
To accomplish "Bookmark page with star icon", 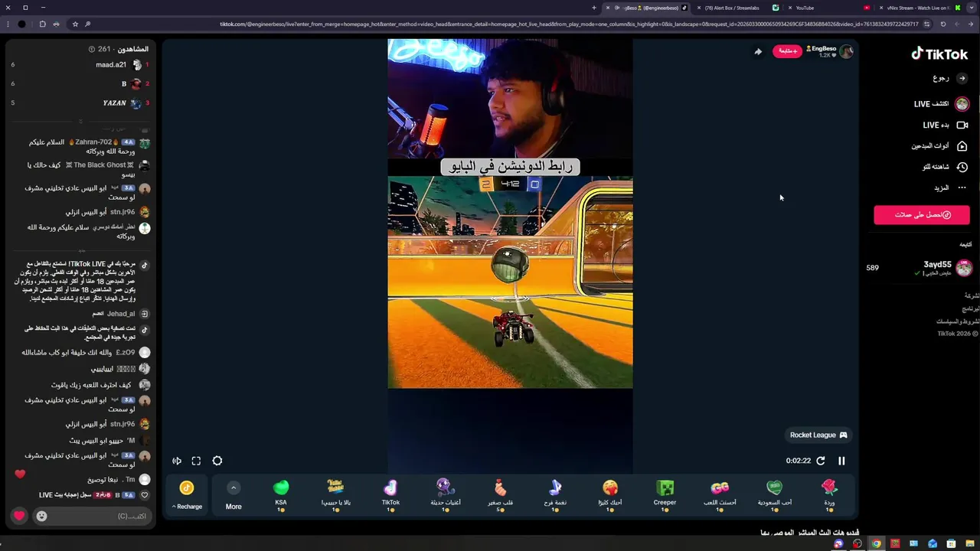I will click(x=75, y=24).
